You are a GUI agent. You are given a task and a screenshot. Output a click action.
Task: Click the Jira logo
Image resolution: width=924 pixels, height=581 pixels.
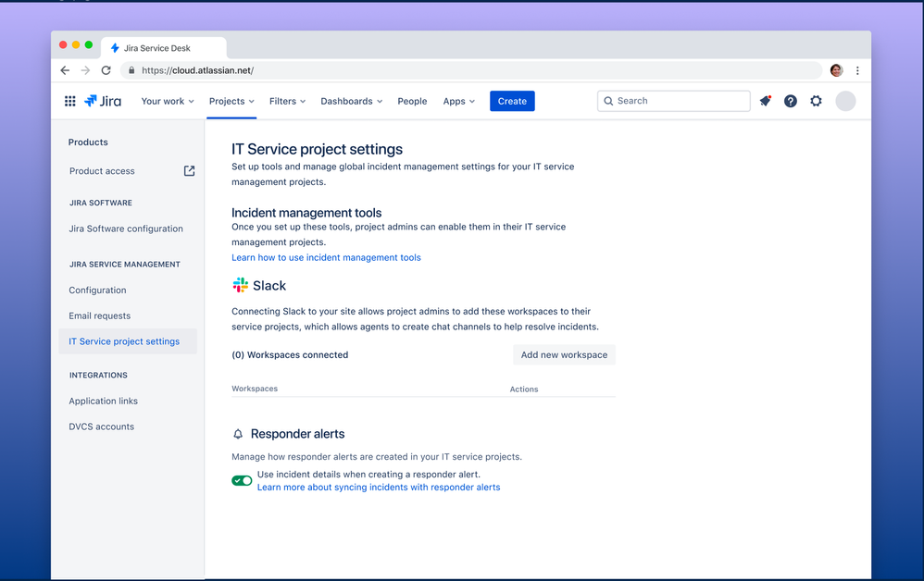103,101
